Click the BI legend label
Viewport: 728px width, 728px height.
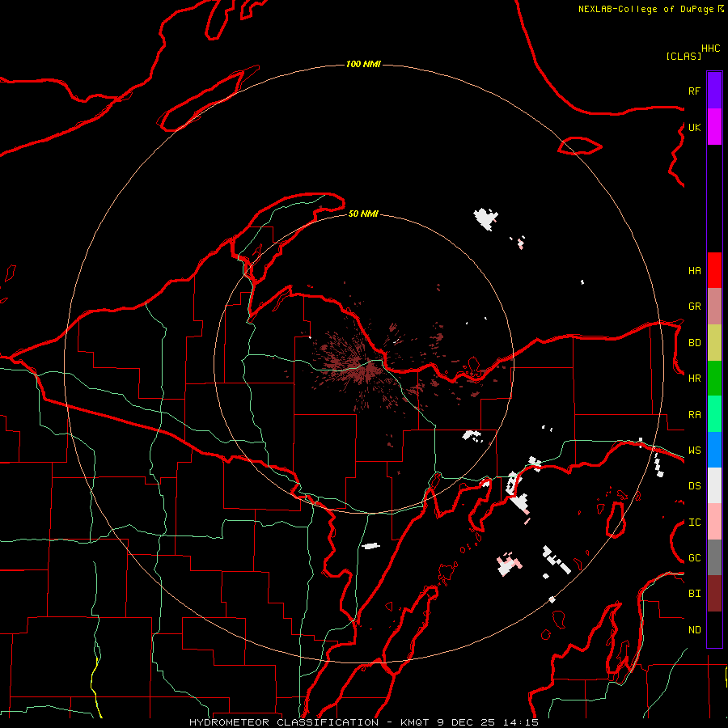[x=694, y=594]
